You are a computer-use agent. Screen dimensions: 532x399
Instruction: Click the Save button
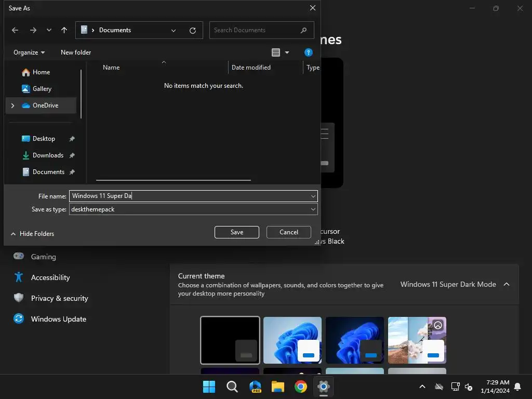click(x=236, y=232)
